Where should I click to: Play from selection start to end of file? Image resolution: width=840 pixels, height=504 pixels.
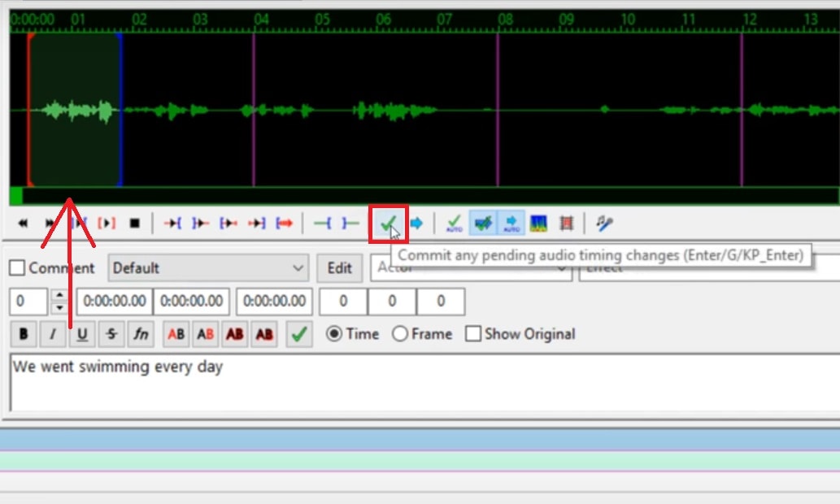(285, 223)
